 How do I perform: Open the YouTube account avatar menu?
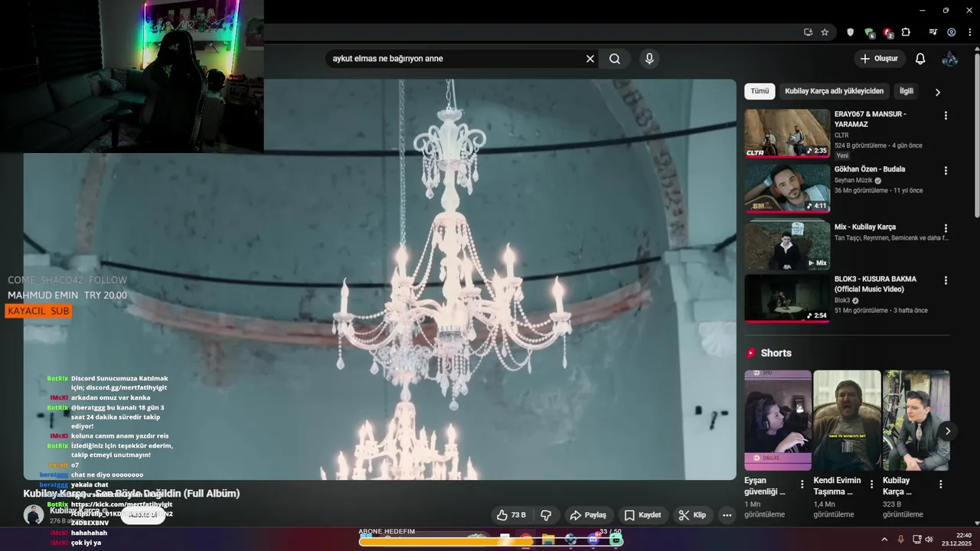coord(950,59)
